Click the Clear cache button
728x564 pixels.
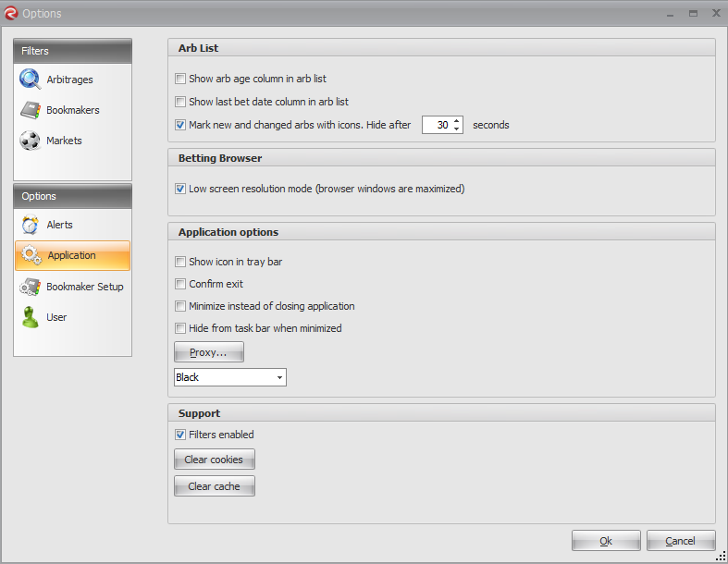214,486
